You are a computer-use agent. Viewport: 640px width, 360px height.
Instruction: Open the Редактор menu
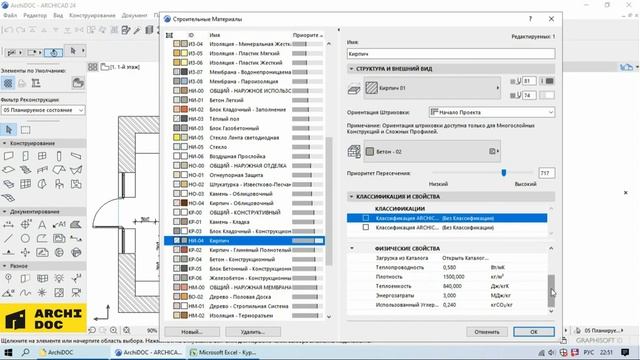[x=35, y=16]
